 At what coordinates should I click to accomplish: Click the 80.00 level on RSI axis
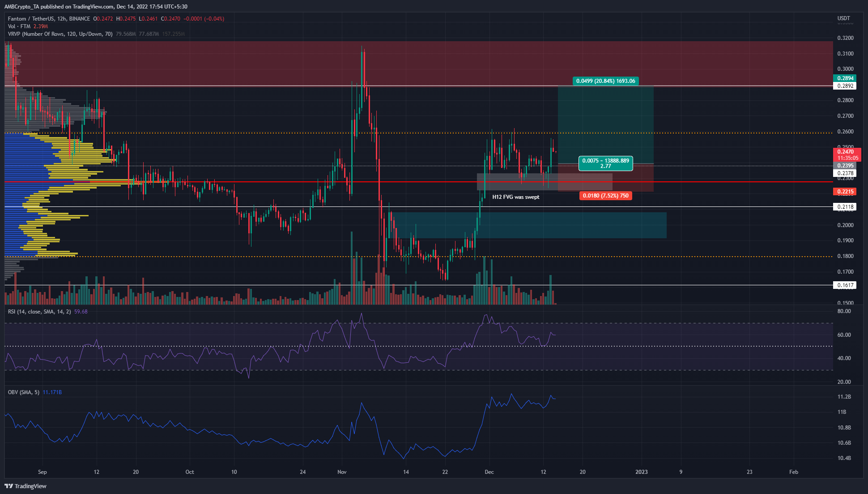[x=844, y=311]
